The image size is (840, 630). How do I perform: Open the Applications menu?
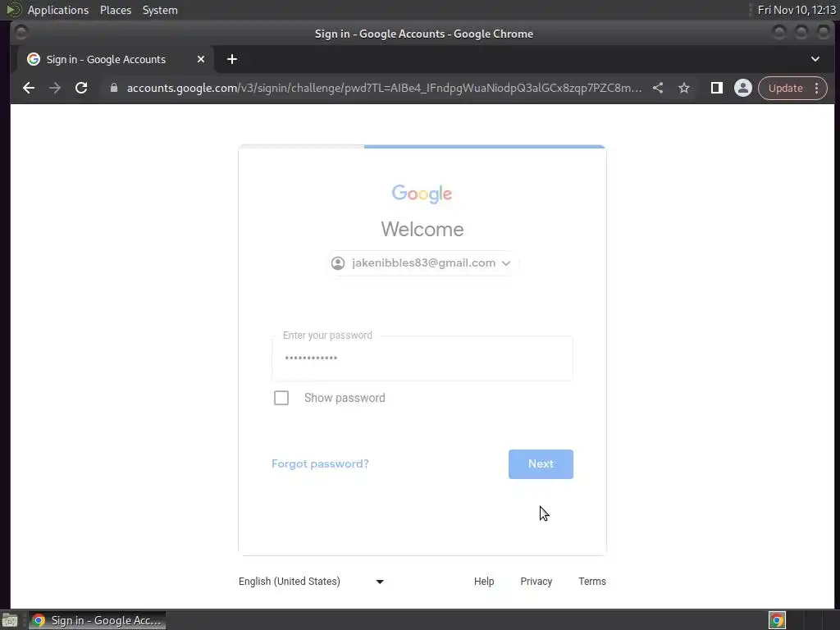(x=58, y=10)
